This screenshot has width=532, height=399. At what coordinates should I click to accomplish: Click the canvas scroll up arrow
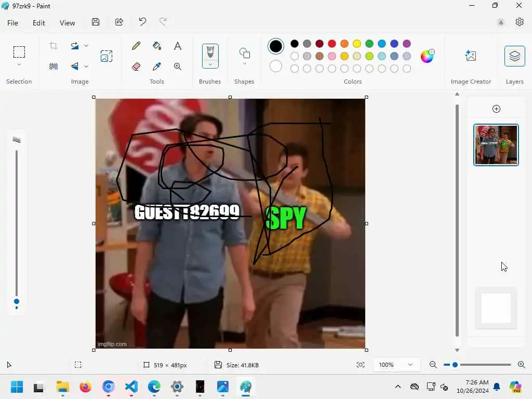[457, 94]
